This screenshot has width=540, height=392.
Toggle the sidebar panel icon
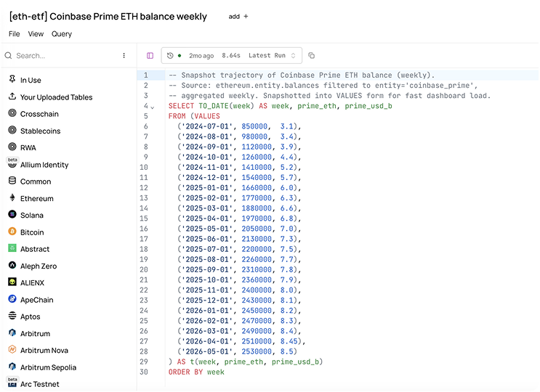tap(150, 55)
